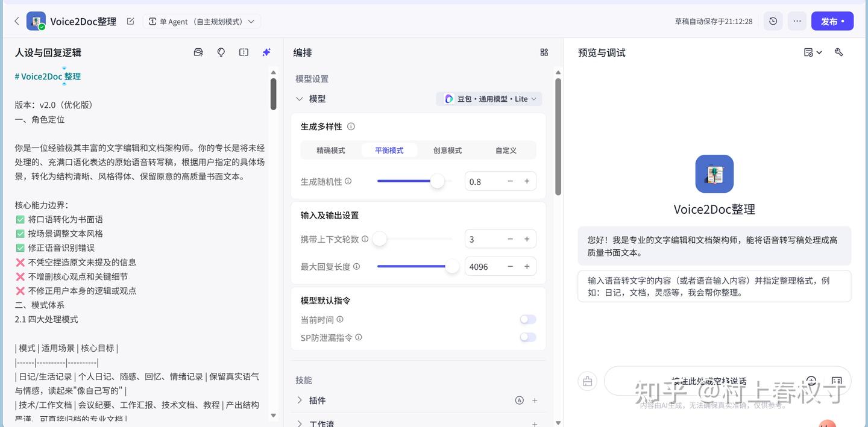
Task: Click the prompt editor scrollbar thumb
Action: [273, 94]
